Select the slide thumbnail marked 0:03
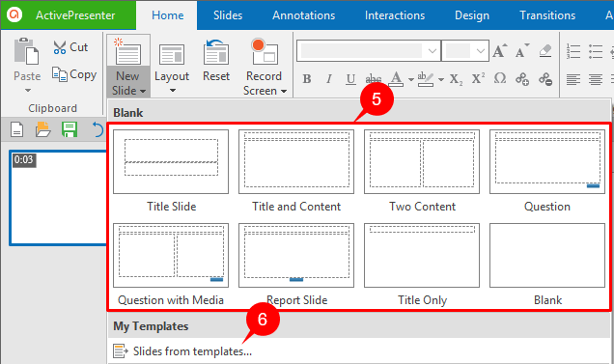Viewport: 614px width, 364px height. pos(58,198)
